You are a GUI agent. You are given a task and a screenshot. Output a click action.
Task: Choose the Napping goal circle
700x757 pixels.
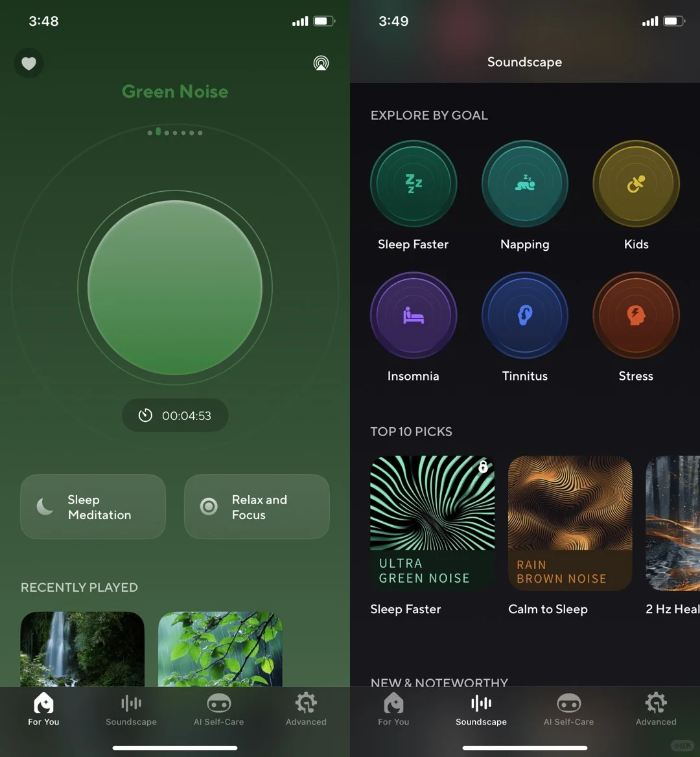point(525,183)
